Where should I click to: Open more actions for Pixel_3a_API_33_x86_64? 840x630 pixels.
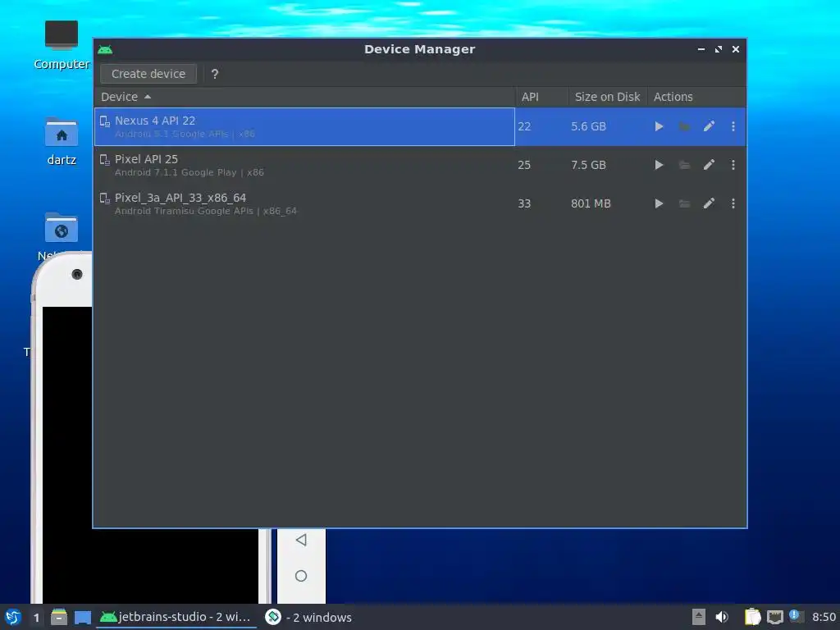tap(733, 203)
